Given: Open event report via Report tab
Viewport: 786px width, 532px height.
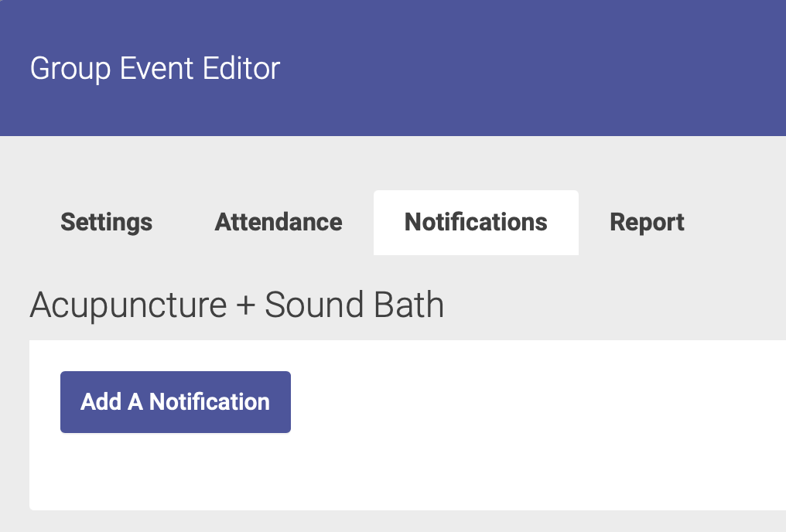Looking at the screenshot, I should (647, 223).
